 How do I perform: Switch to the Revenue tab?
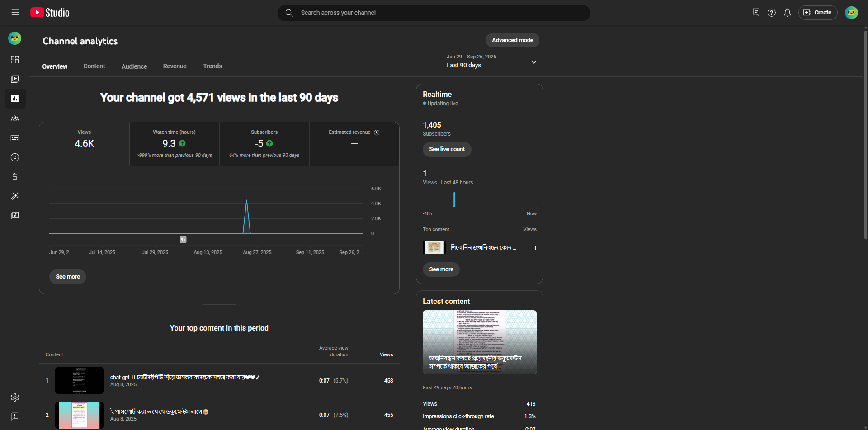coord(175,66)
